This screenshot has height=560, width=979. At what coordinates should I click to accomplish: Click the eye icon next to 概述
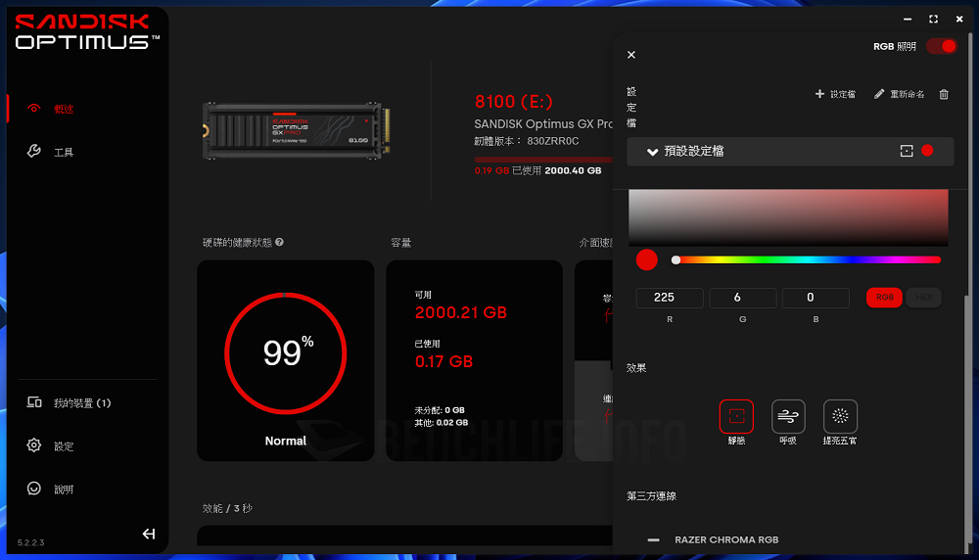(33, 109)
